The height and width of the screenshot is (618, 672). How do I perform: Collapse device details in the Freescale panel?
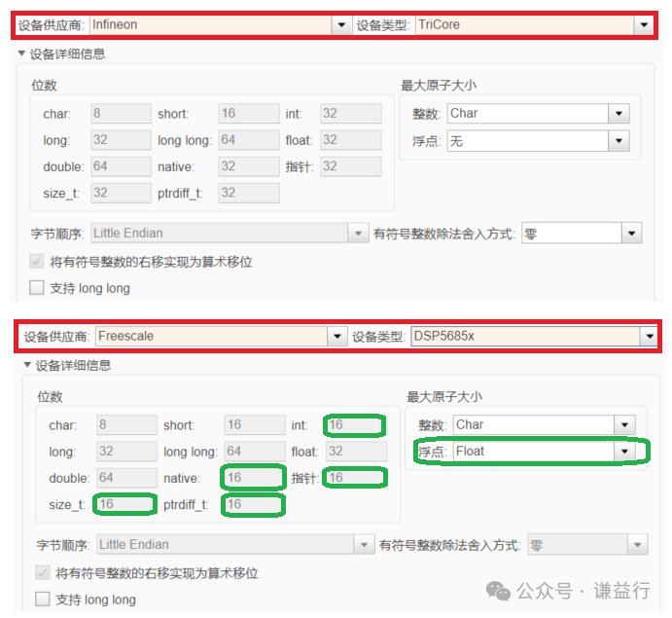coord(27,365)
